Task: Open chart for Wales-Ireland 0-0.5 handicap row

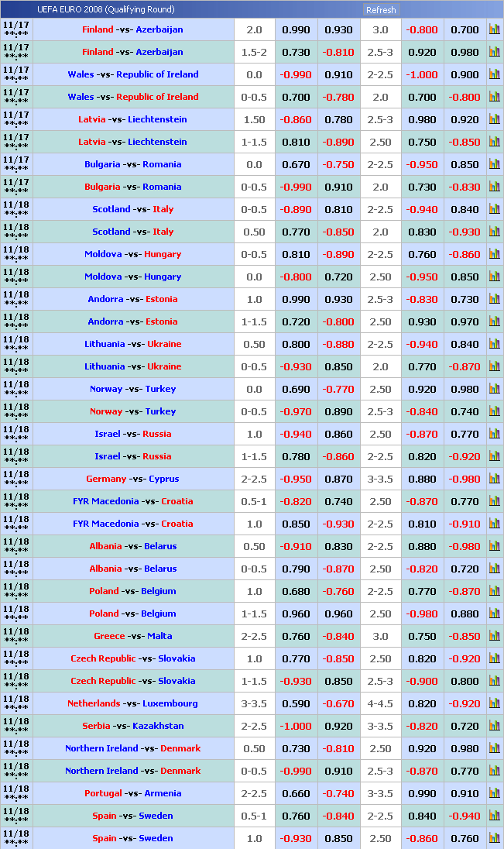Action: click(x=494, y=97)
